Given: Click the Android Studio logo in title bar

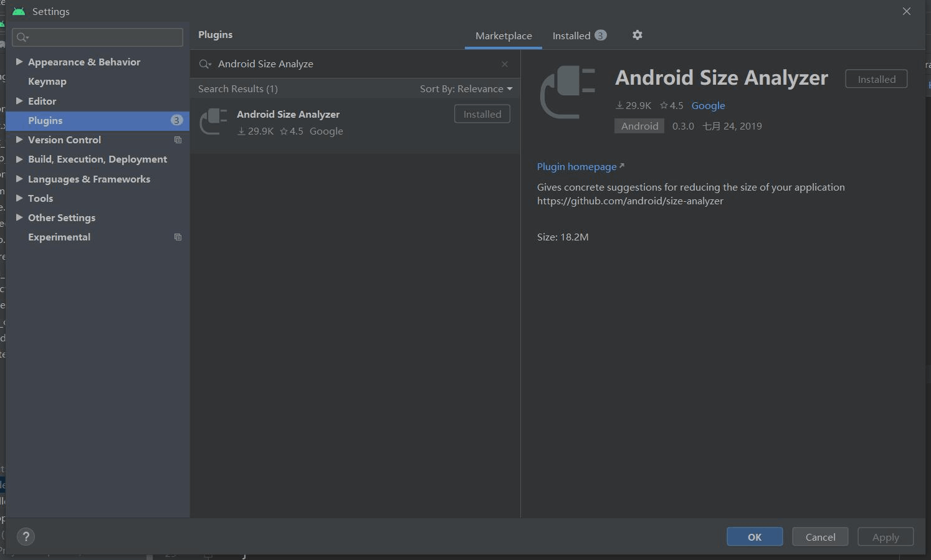Looking at the screenshot, I should coord(19,11).
